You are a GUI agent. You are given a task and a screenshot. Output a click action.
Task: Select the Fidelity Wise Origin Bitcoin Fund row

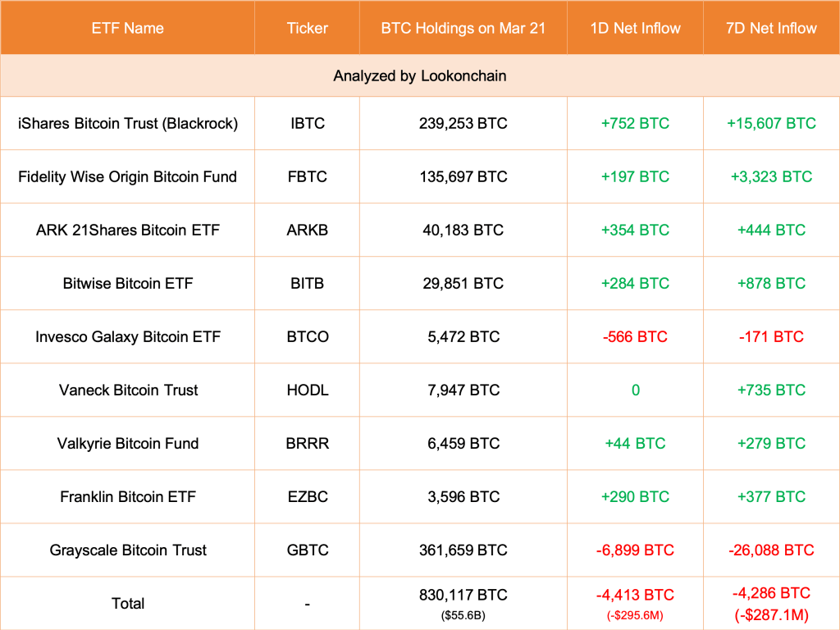(x=127, y=177)
